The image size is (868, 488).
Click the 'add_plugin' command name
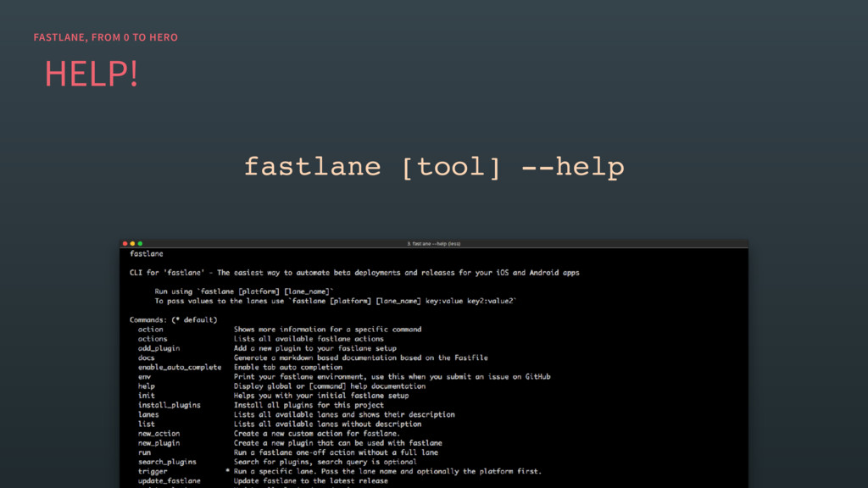click(x=159, y=348)
